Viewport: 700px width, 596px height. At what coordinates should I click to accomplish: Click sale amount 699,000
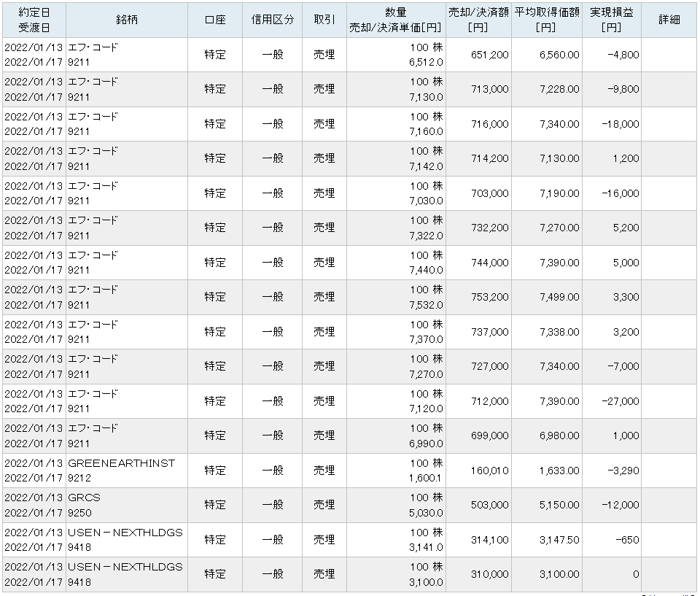click(x=490, y=436)
